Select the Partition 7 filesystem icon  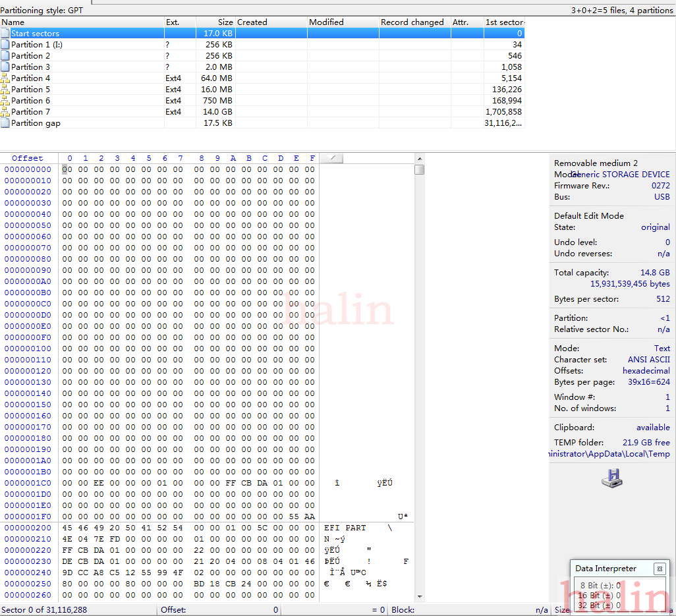5,112
